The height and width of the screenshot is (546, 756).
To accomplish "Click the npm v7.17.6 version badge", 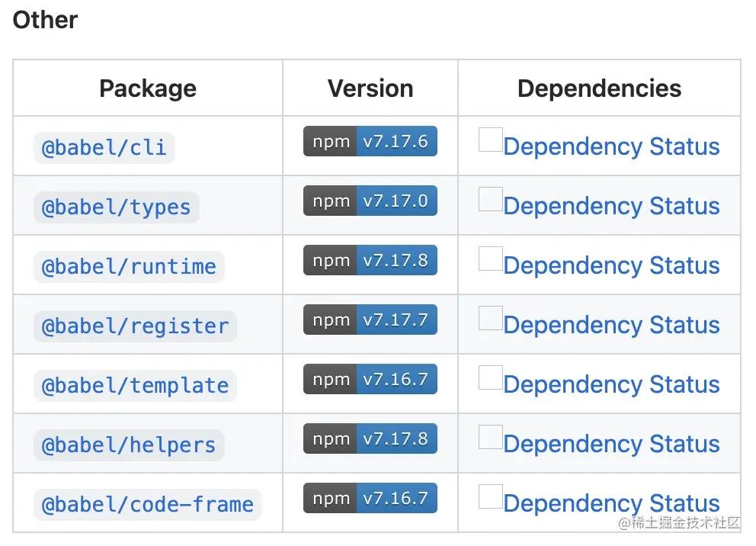I will [x=370, y=142].
